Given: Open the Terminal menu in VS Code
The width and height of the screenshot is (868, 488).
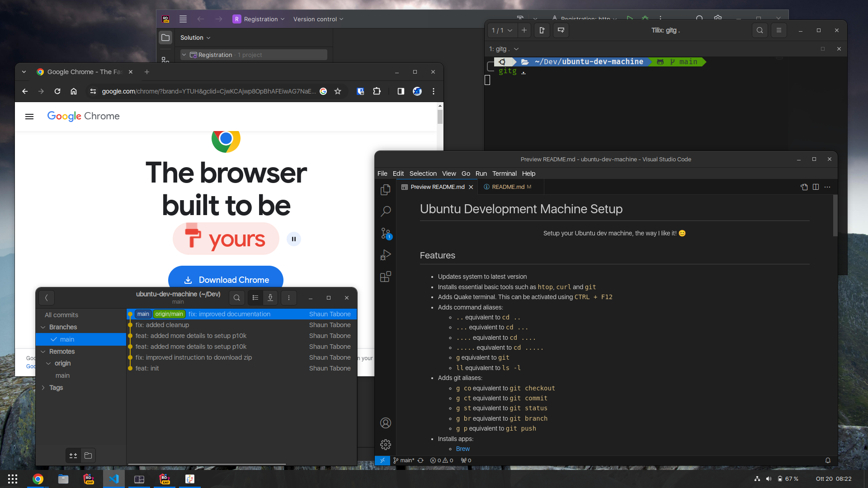Looking at the screenshot, I should [x=504, y=174].
